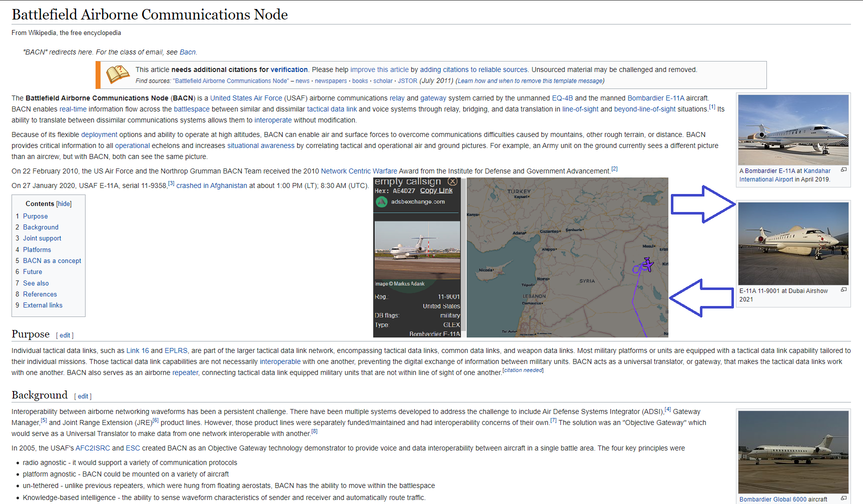The width and height of the screenshot is (863, 504).
Task: Open United States Air Force article link
Action: click(246, 98)
